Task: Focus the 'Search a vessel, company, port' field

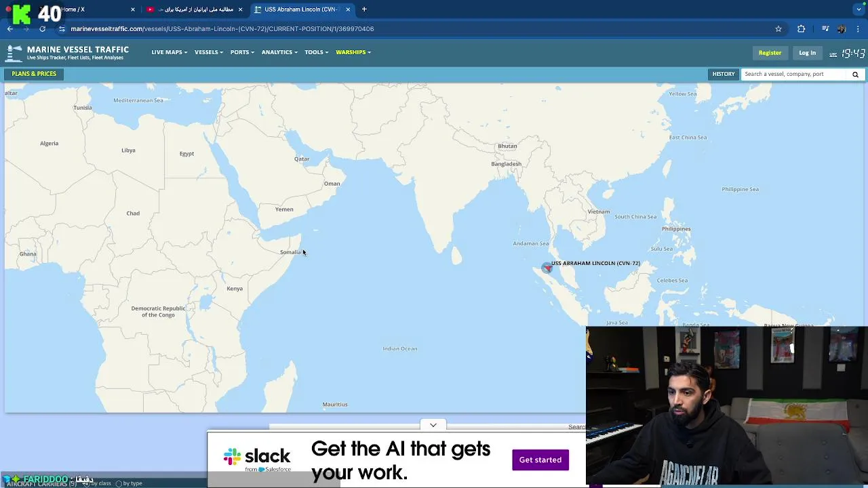Action: tap(795, 74)
